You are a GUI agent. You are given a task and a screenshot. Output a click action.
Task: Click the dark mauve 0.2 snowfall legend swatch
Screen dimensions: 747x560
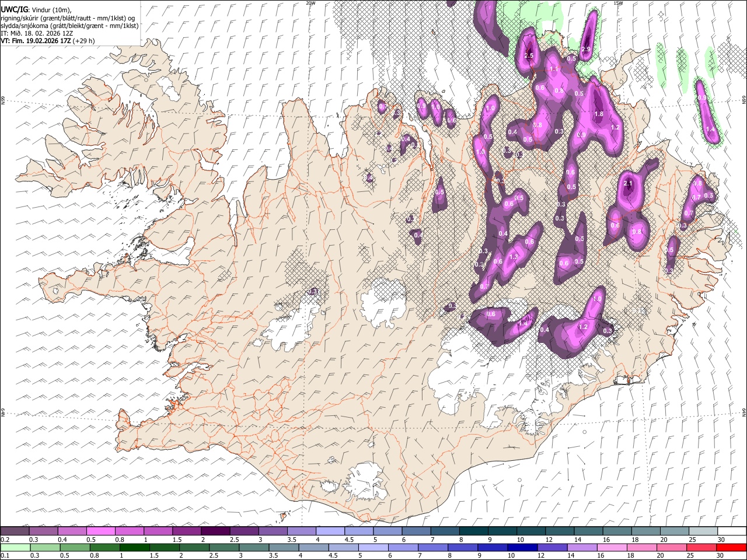(x=15, y=531)
